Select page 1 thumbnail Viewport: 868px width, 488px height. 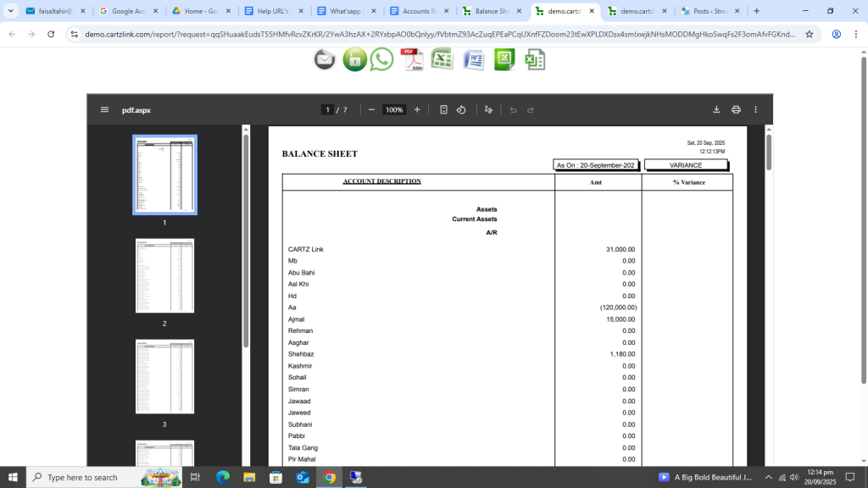(x=164, y=175)
